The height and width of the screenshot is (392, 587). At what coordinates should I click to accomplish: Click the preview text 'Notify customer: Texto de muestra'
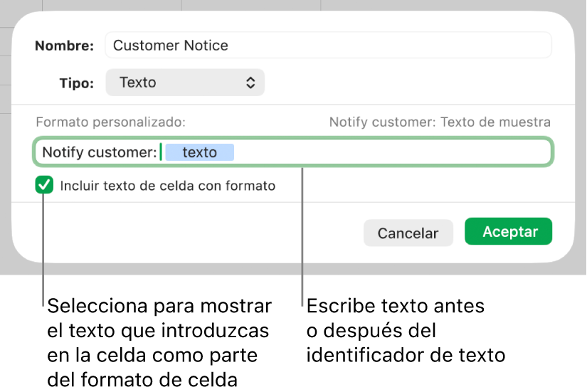point(440,122)
